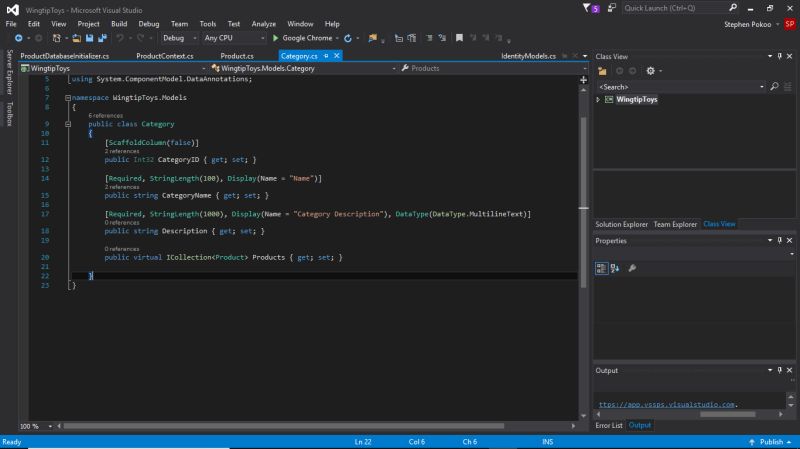Image resolution: width=800 pixels, height=449 pixels.
Task: Start debugging with the green play icon
Action: point(276,38)
